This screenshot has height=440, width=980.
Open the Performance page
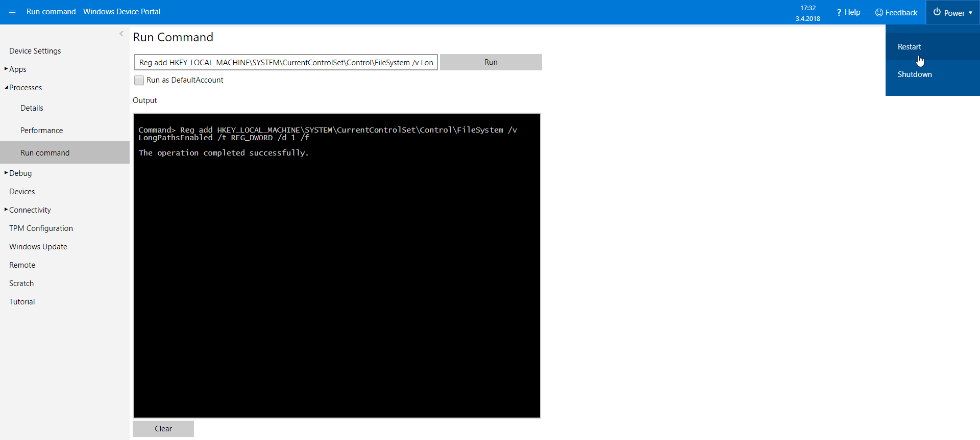(41, 131)
